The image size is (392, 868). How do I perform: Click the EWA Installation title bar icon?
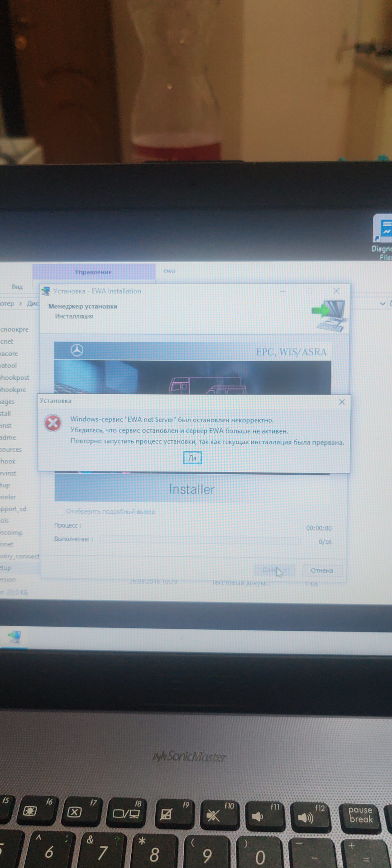pos(46,291)
